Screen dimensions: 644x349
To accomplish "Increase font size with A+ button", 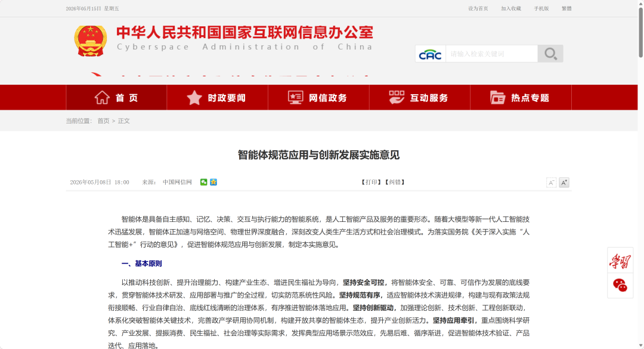I will tap(564, 183).
